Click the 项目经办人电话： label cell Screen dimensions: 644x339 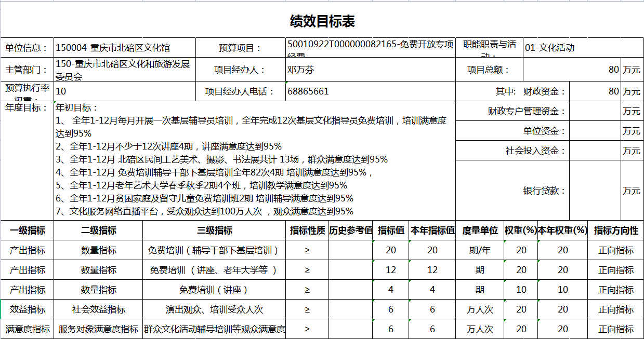point(241,91)
